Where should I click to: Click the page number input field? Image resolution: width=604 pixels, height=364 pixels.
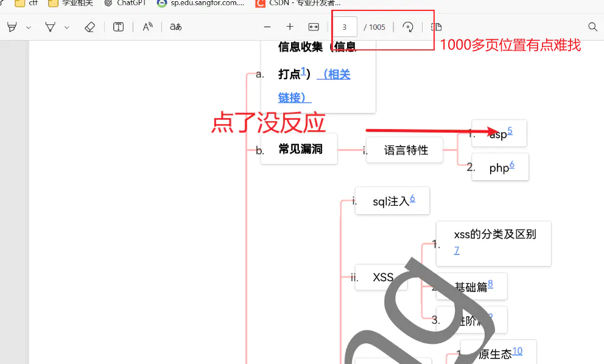pos(345,27)
